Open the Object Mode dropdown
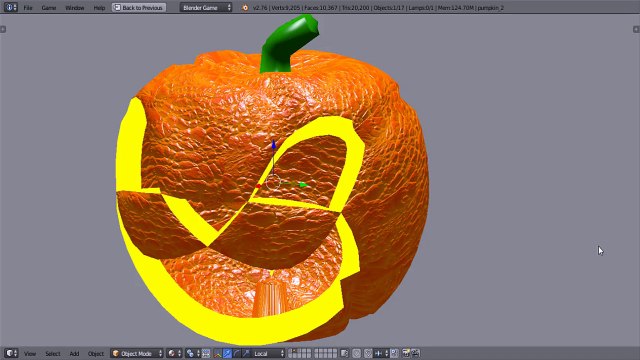Image resolution: width=640 pixels, height=360 pixels. [x=137, y=353]
